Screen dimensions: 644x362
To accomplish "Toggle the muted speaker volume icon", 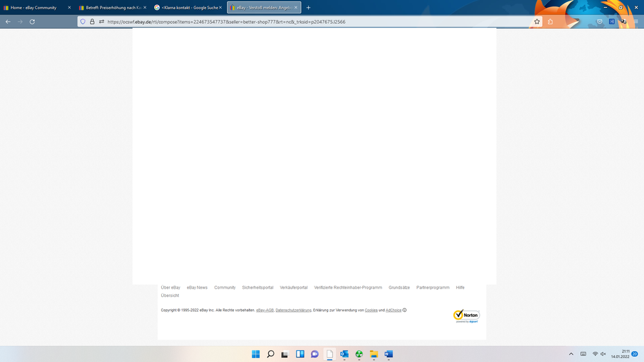I will click(603, 354).
